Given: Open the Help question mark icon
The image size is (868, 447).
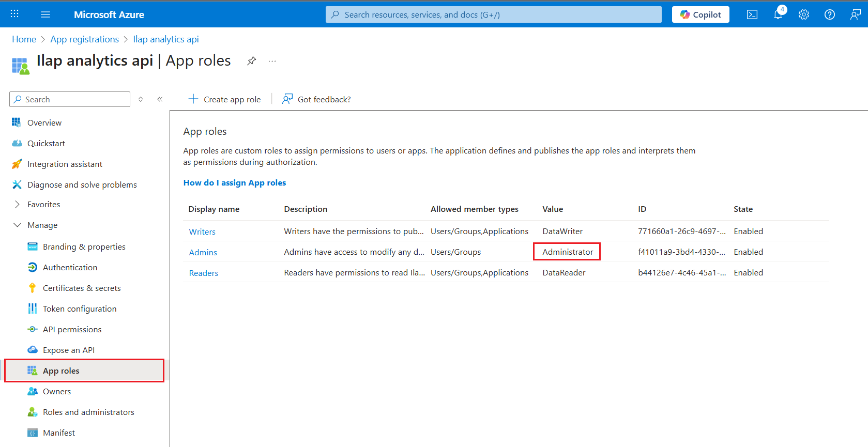Looking at the screenshot, I should coord(830,14).
